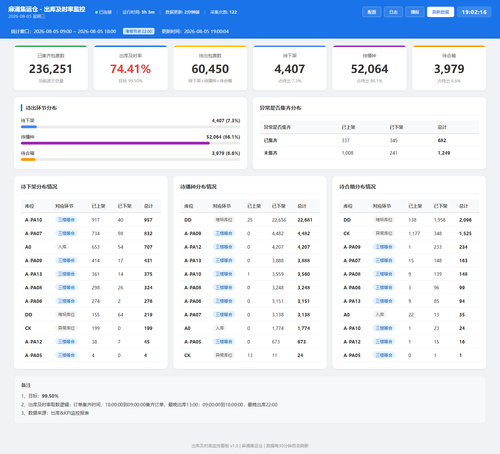Click the 3,979 (6.6%) bar label
The width and height of the screenshot is (500, 454).
[226, 153]
